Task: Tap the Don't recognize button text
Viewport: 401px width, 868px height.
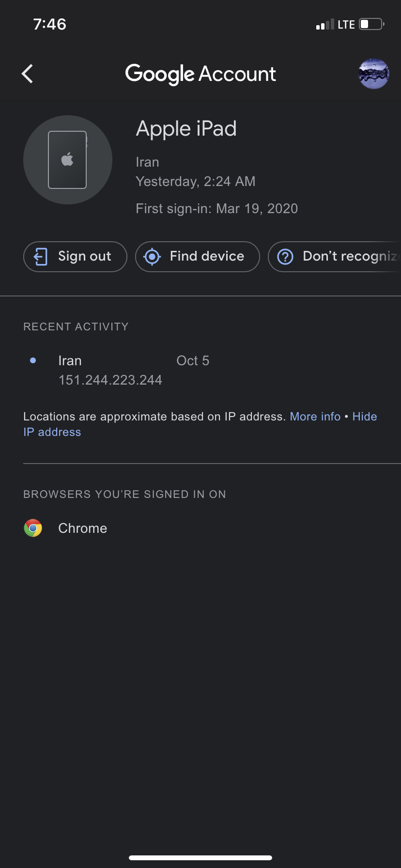Action: tap(350, 256)
